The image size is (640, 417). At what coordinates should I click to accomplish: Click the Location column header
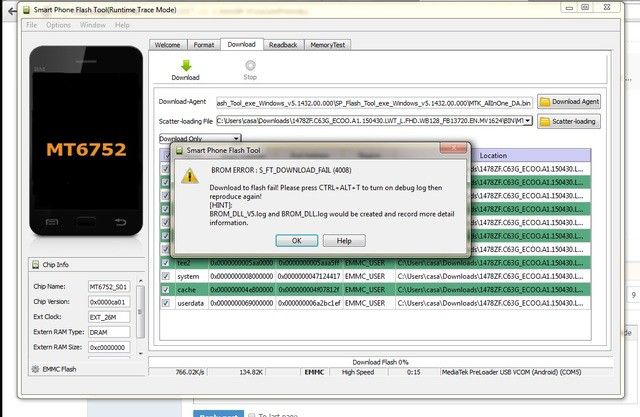[x=493, y=155]
